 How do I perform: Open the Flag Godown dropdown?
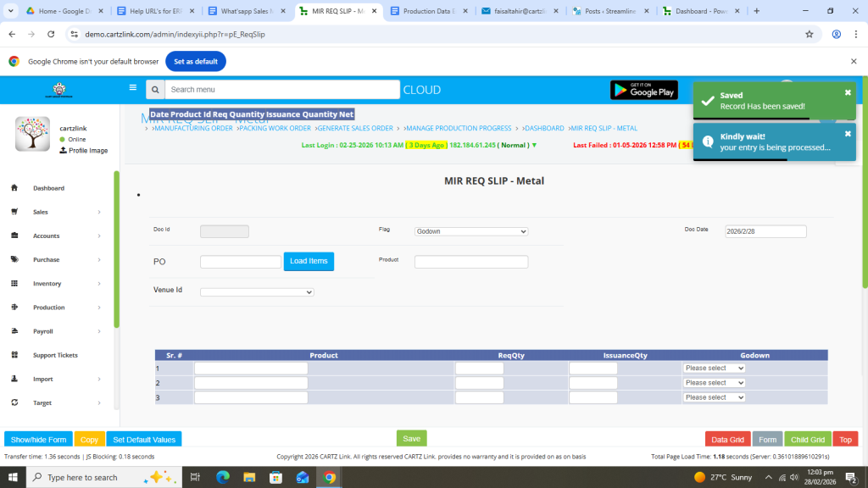(471, 231)
